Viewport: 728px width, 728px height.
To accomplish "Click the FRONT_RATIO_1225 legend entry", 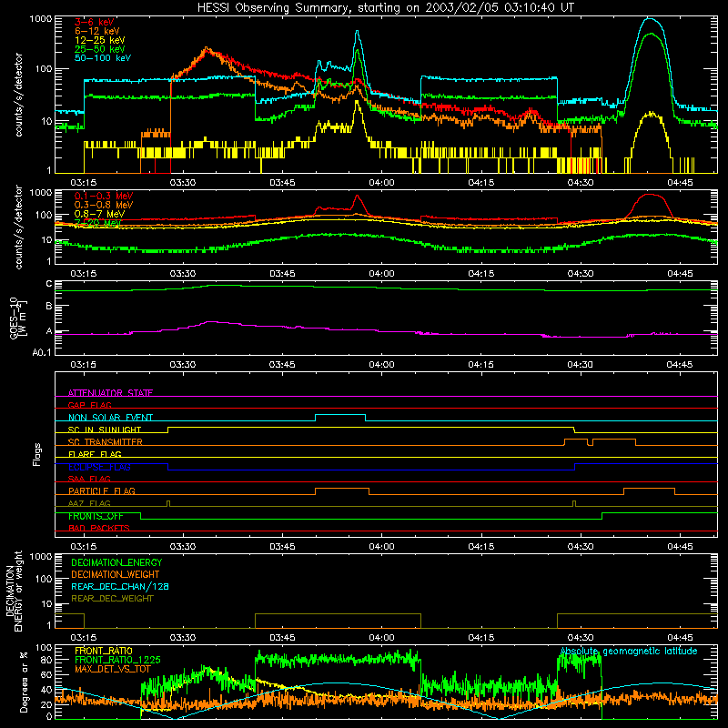I will click(x=117, y=660).
